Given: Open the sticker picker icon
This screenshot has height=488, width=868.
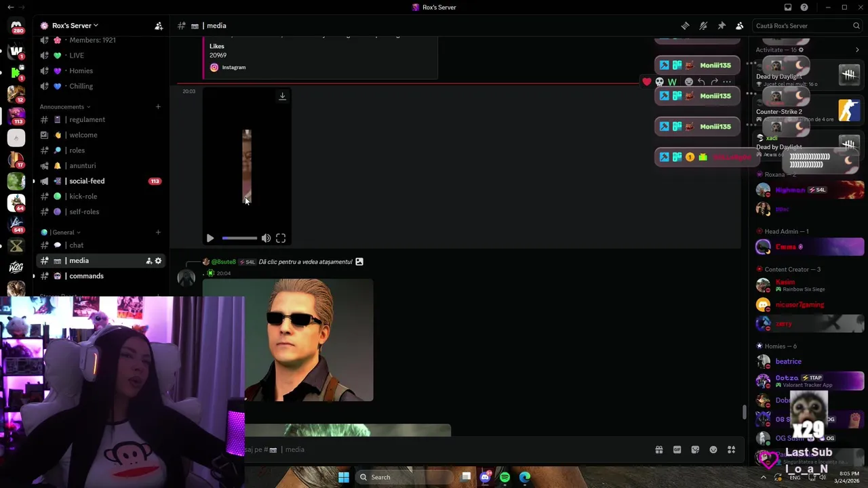Looking at the screenshot, I should click(x=695, y=449).
